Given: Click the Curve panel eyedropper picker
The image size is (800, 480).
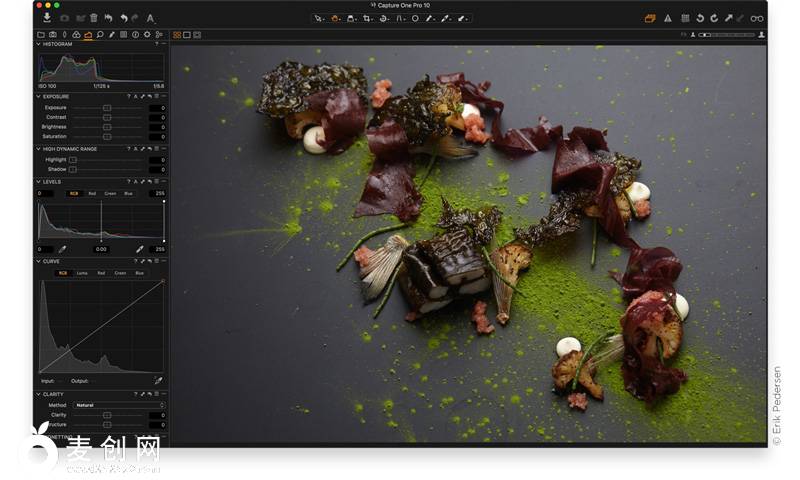Looking at the screenshot, I should tap(158, 381).
